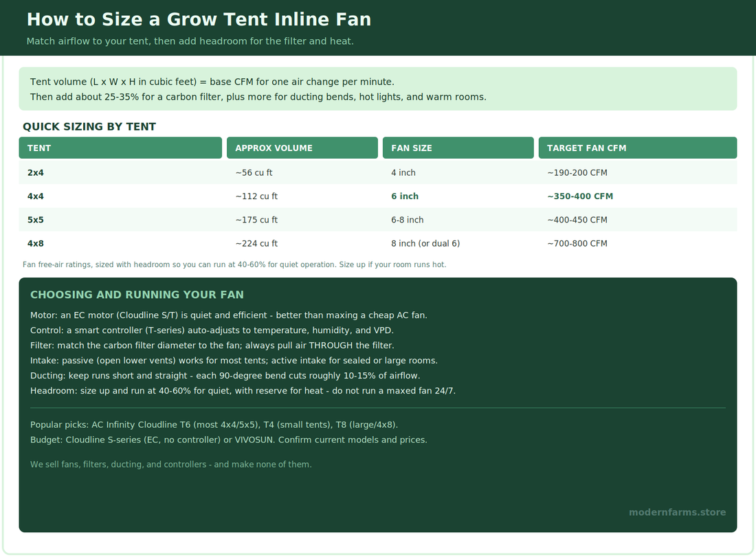Click the 'We sell fans, filters, ducting' disclaimer
The image size is (756, 557).
click(170, 464)
